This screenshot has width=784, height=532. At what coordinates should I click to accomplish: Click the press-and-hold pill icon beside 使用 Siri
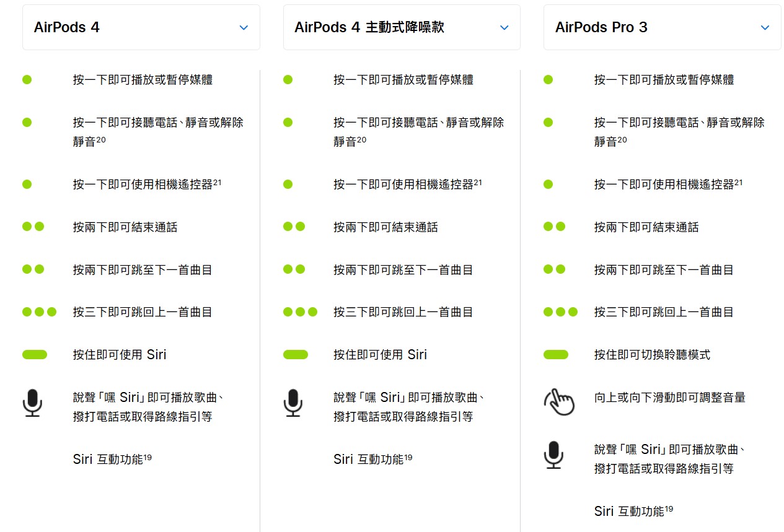point(35,354)
